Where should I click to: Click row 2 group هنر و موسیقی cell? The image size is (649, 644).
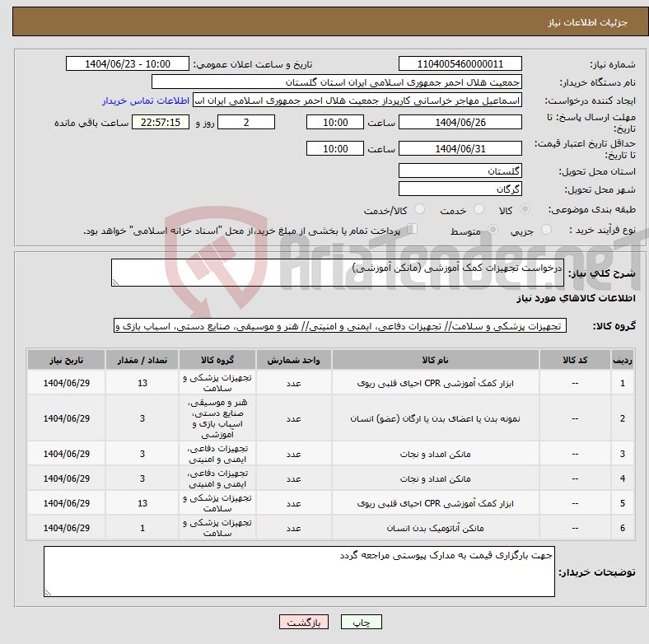click(217, 418)
